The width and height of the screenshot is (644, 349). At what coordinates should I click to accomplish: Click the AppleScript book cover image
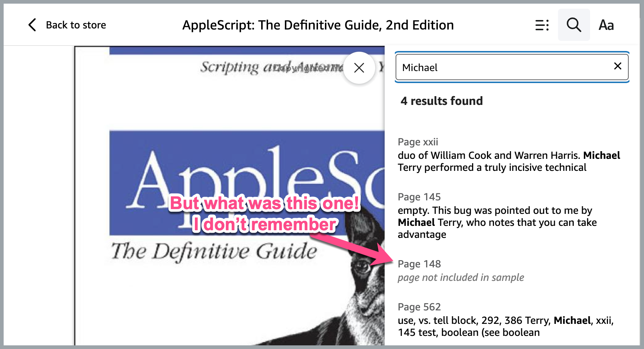tap(229, 196)
